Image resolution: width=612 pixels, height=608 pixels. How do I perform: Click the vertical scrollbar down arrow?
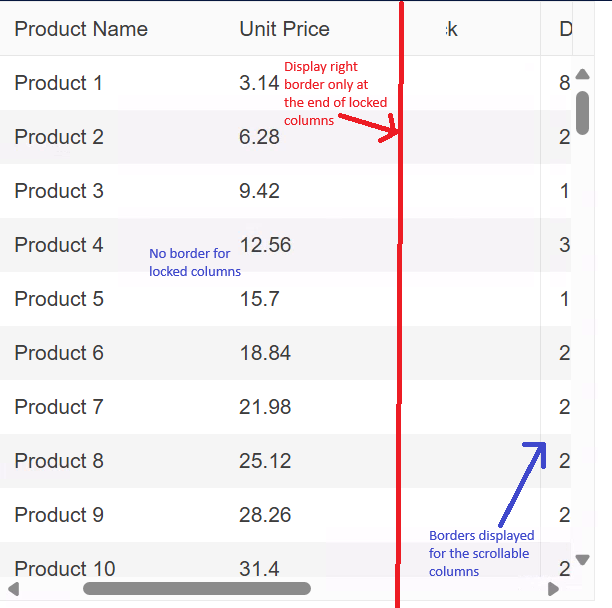click(583, 560)
